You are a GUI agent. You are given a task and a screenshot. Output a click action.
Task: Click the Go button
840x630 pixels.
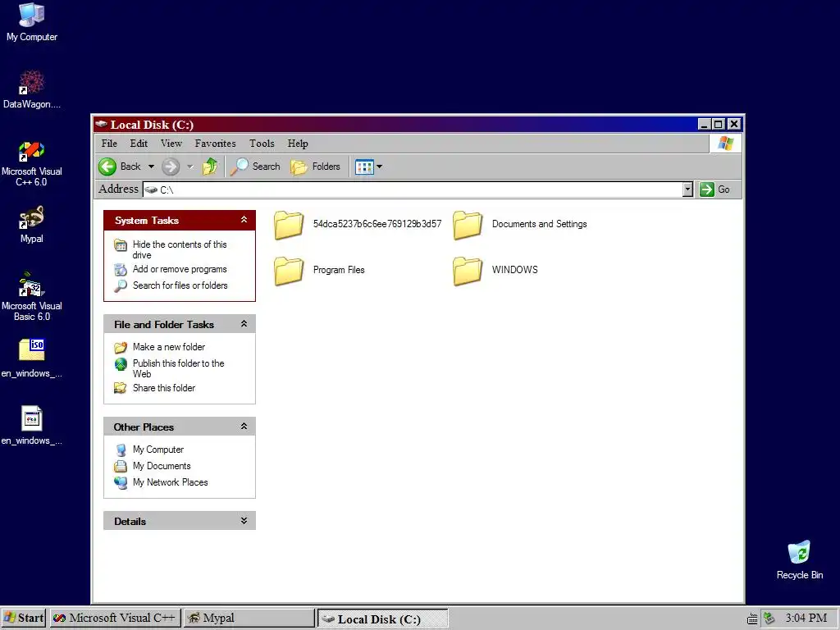(x=715, y=189)
